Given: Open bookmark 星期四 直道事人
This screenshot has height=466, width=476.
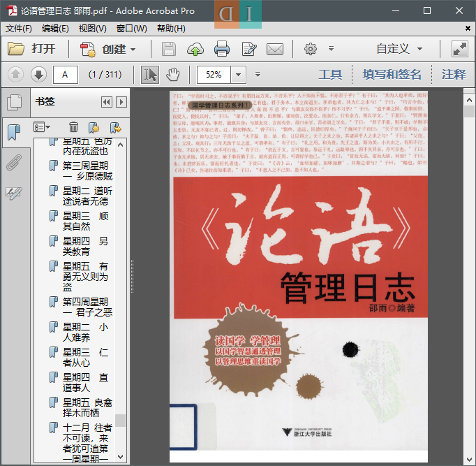Looking at the screenshot, I should (86, 382).
